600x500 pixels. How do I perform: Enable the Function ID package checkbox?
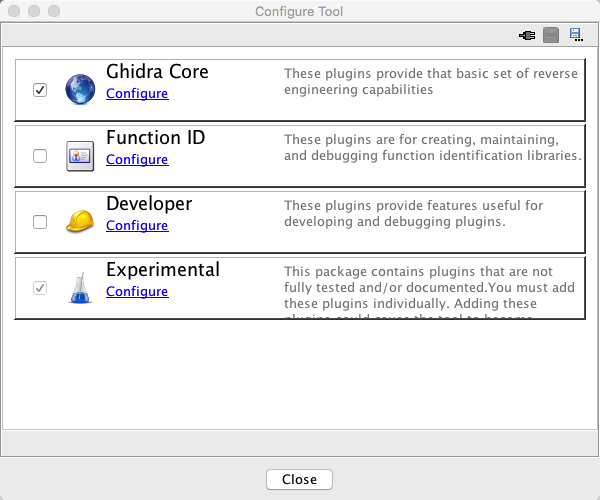(40, 156)
